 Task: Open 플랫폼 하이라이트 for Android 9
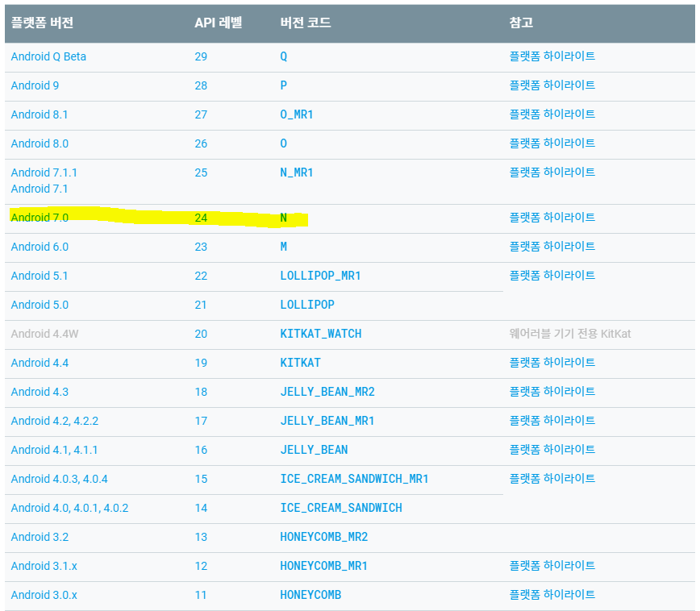point(552,85)
